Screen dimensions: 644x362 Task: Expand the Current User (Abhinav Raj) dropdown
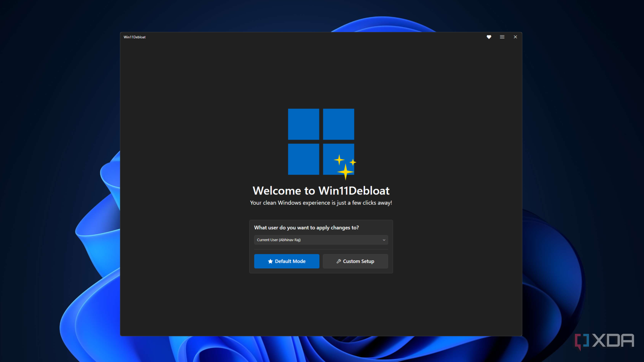pyautogui.click(x=321, y=240)
